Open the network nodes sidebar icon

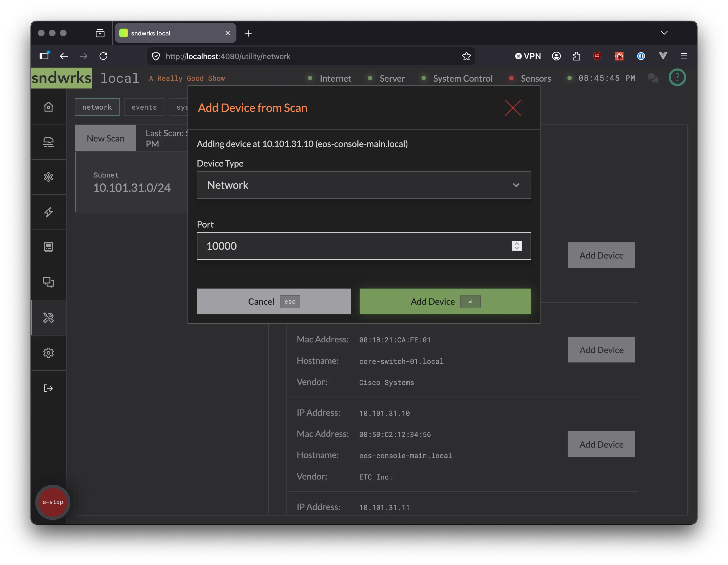[x=48, y=177]
